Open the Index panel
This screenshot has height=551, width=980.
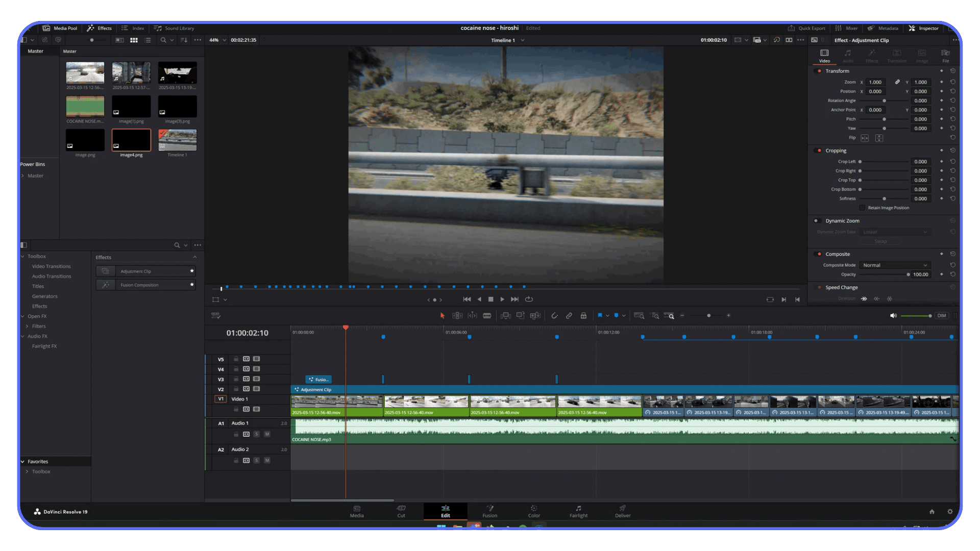point(133,28)
